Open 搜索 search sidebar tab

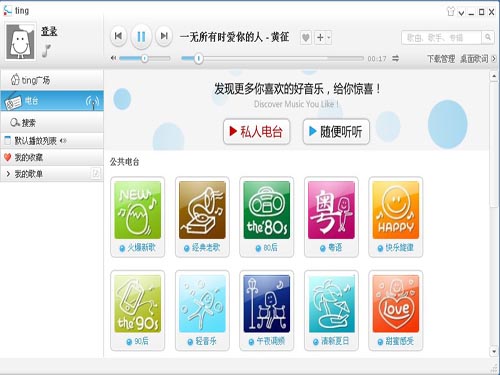point(52,123)
